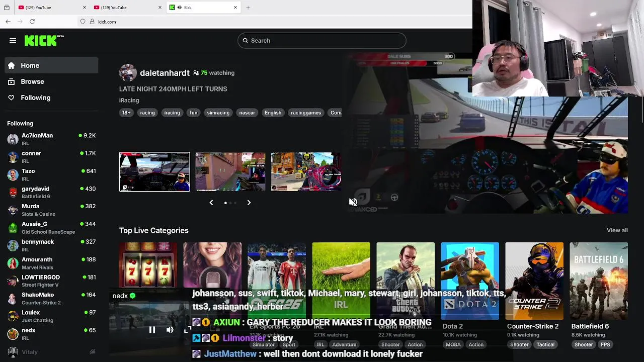644x362 pixels.
Task: Unmute the featured stream preview
Action: pos(353,202)
